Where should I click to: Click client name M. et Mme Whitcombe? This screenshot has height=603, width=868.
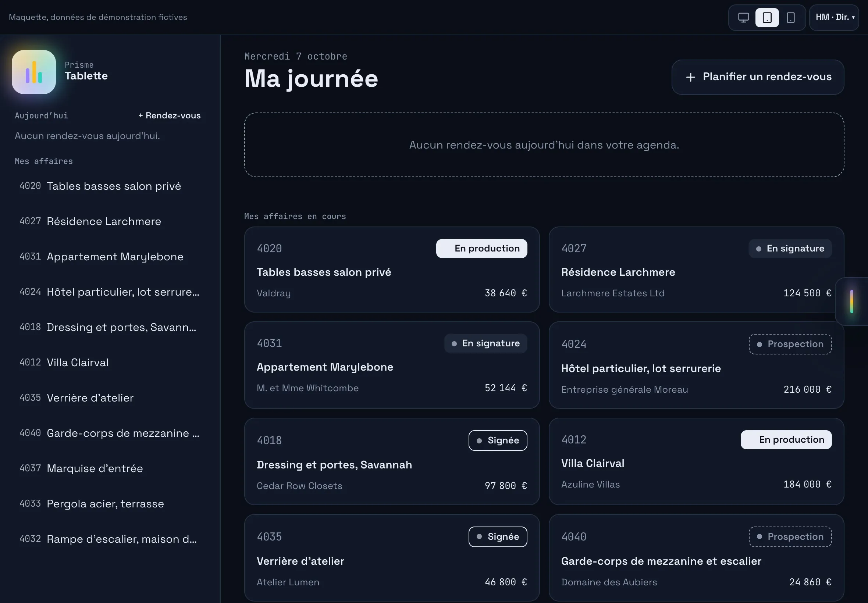[x=307, y=388]
